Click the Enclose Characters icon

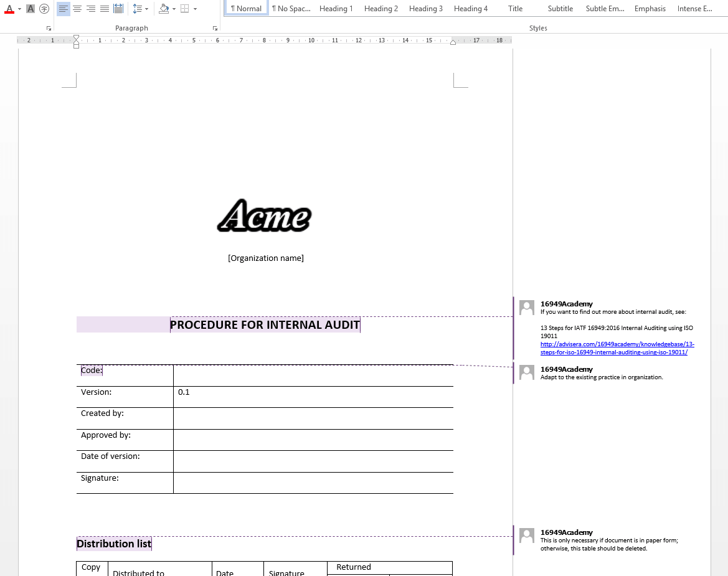pyautogui.click(x=44, y=9)
